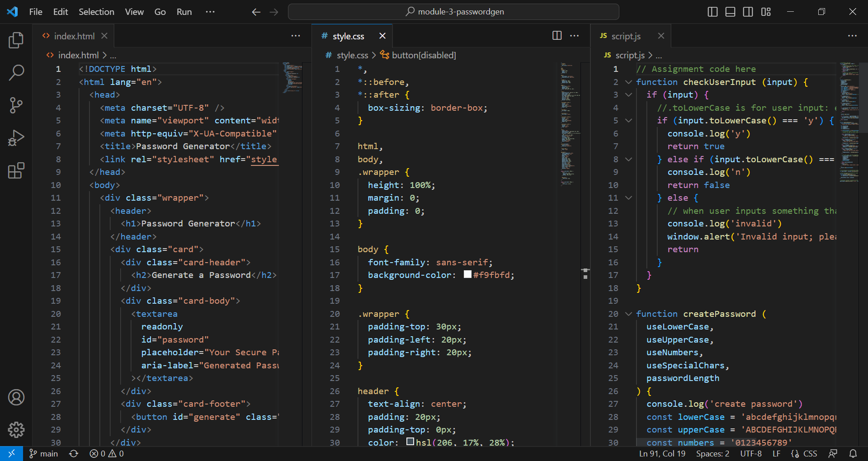Open the Accounts menu icon

[x=16, y=397]
